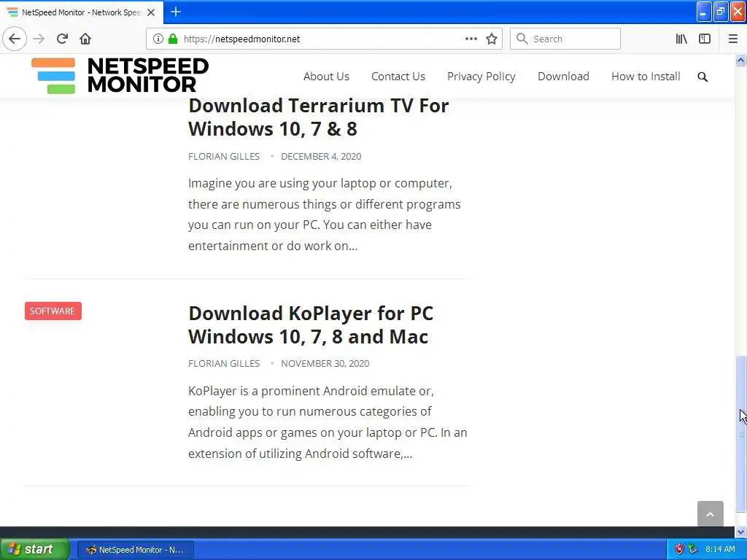
Task: Click the back-to-top arrow button
Action: pyautogui.click(x=711, y=514)
